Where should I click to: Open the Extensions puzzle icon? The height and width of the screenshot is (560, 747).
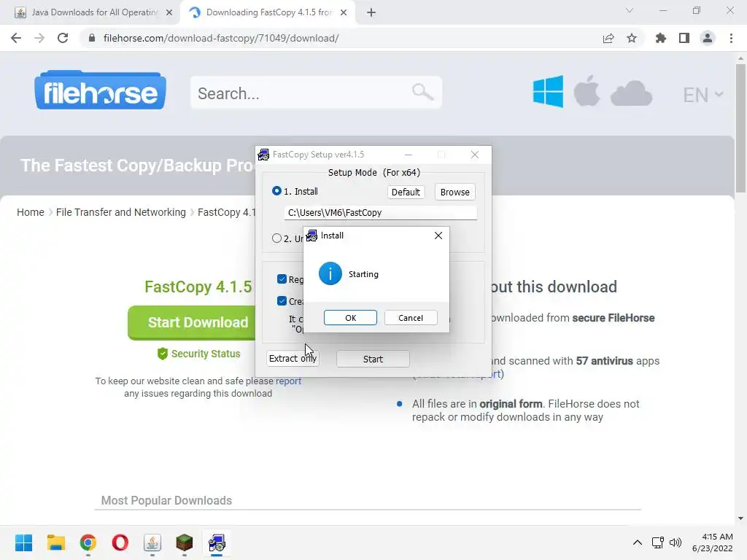coord(661,38)
